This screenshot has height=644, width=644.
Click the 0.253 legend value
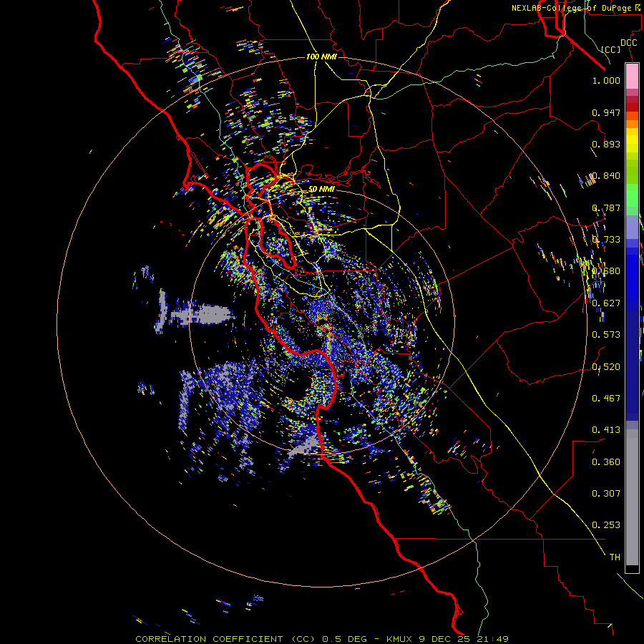click(x=606, y=525)
